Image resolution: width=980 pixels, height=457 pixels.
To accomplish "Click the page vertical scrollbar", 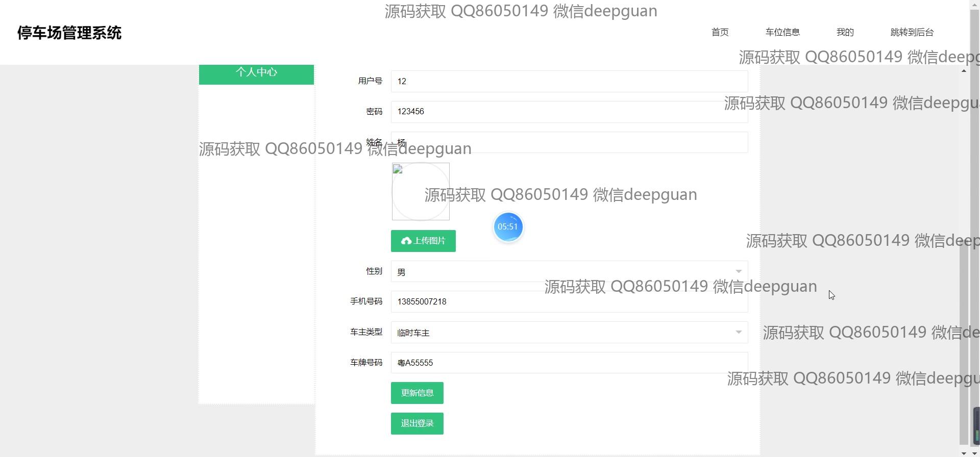I will click(963, 255).
